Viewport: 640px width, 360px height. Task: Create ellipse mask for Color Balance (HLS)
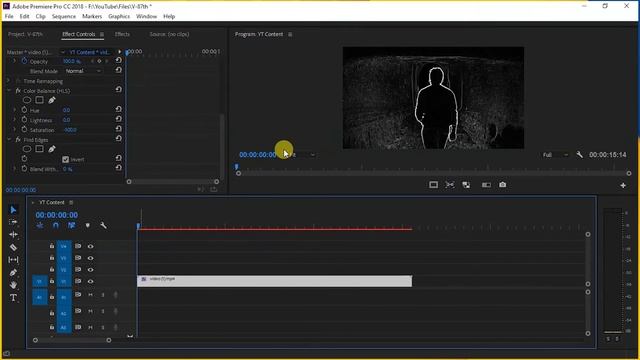pyautogui.click(x=27, y=100)
